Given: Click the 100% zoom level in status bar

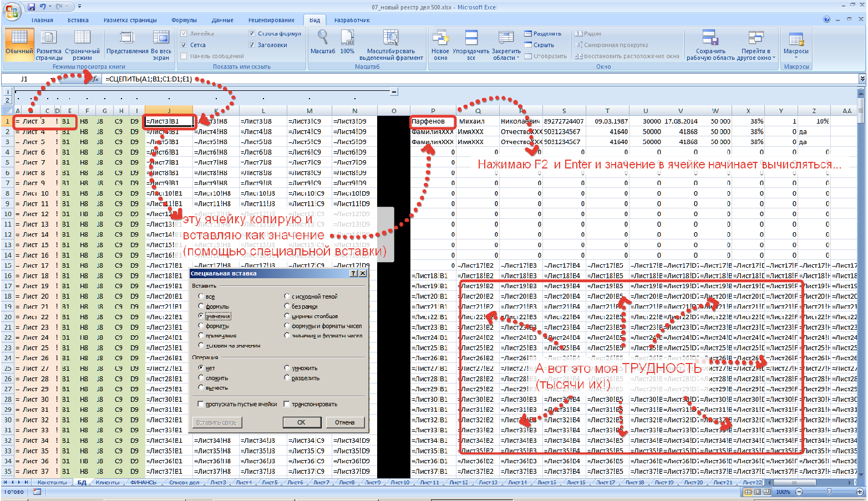Looking at the screenshot, I should pos(783,492).
